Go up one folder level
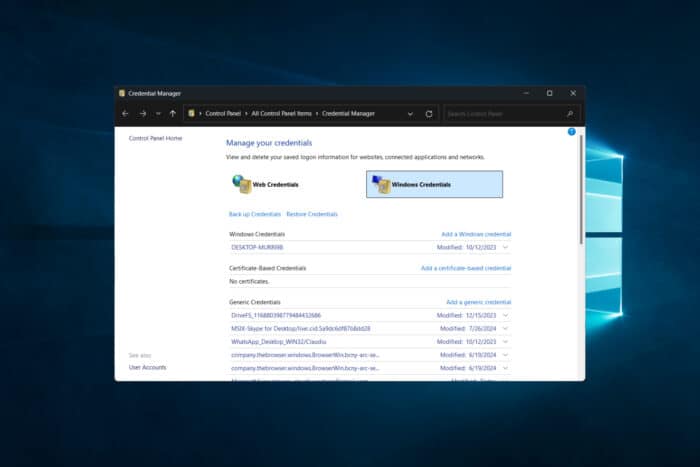Image resolution: width=700 pixels, height=467 pixels. (172, 114)
